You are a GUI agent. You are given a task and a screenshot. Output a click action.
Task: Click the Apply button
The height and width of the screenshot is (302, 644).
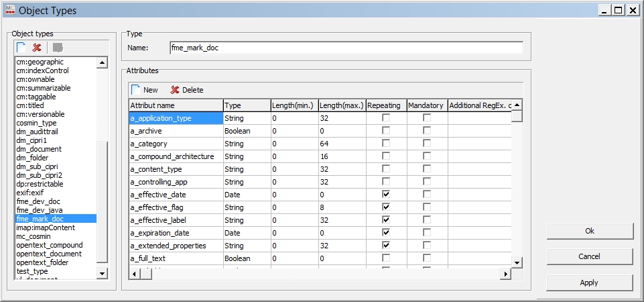589,283
